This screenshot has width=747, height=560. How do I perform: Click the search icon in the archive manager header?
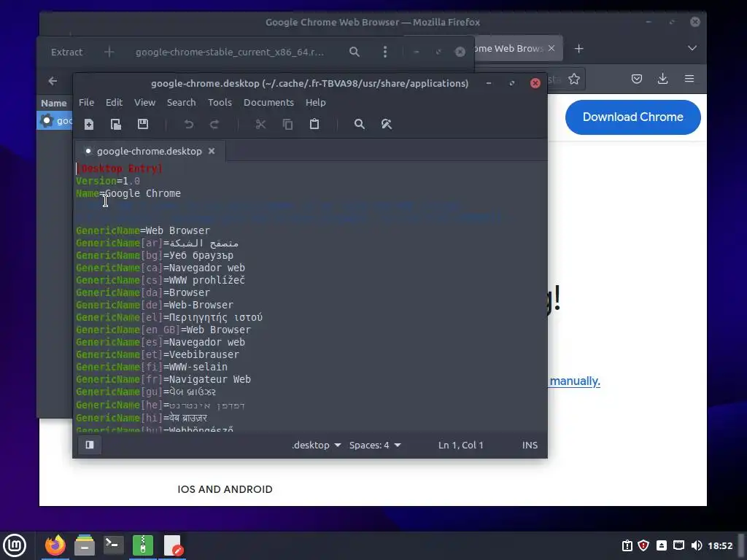tap(355, 52)
